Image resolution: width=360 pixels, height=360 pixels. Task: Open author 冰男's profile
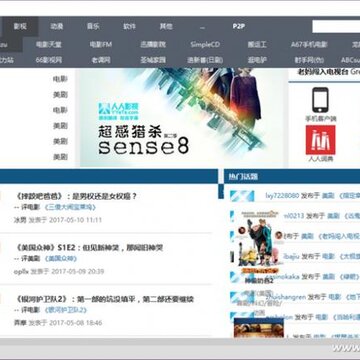coord(20,220)
